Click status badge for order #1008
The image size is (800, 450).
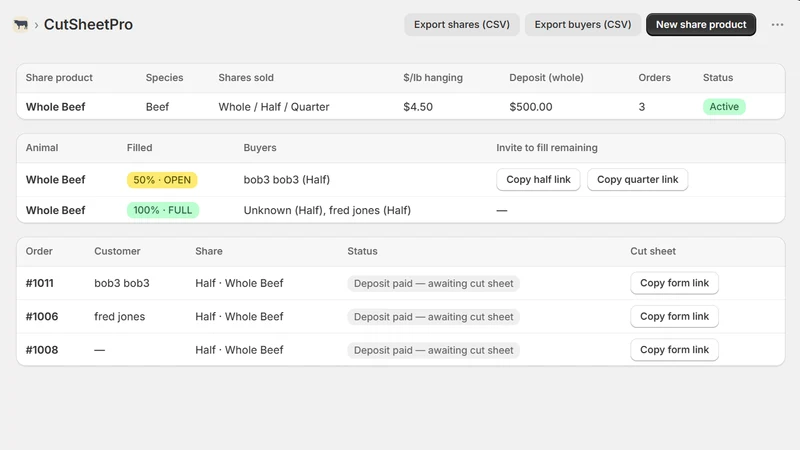[434, 351]
